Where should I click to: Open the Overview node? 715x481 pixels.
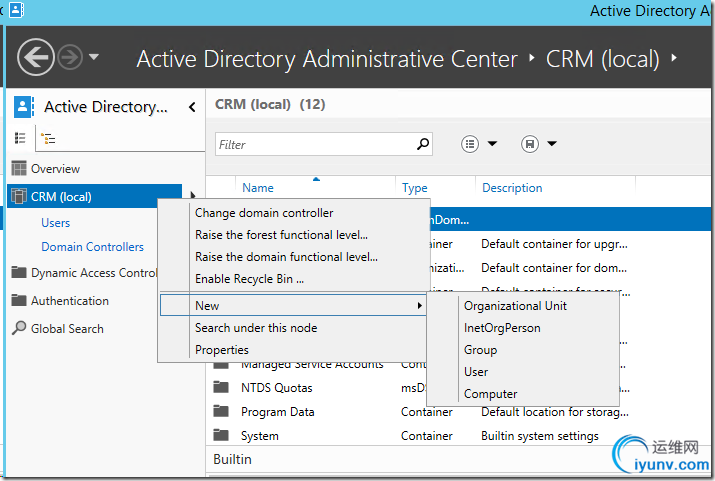click(x=55, y=169)
